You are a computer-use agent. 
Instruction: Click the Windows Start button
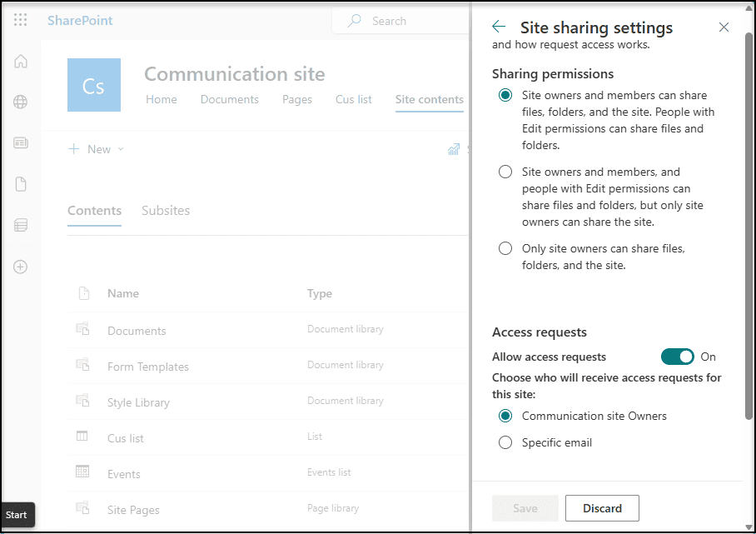(x=17, y=515)
